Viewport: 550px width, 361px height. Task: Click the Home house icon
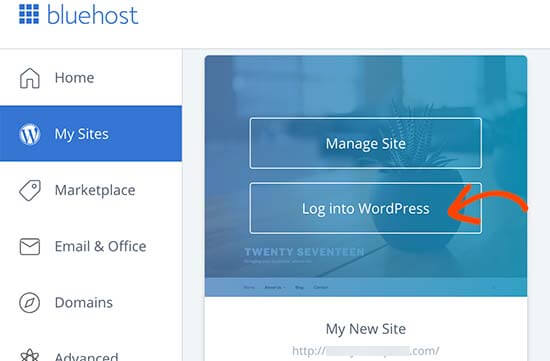[29, 78]
